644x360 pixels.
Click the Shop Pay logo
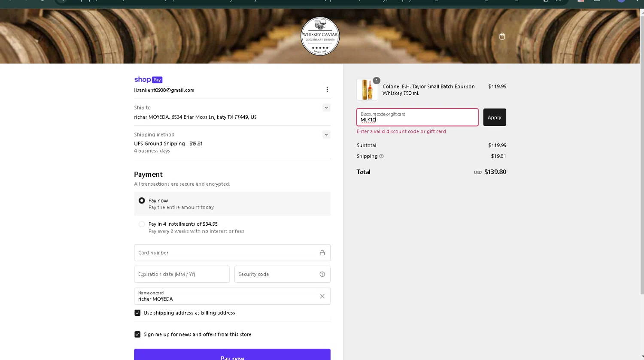tap(148, 80)
